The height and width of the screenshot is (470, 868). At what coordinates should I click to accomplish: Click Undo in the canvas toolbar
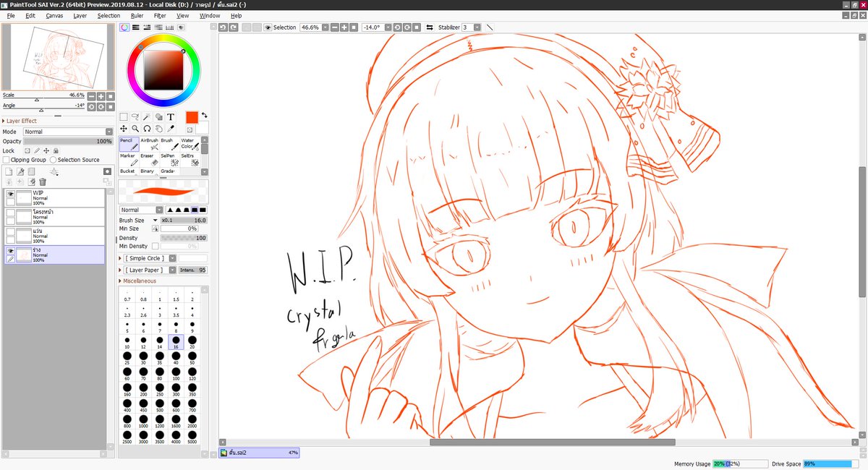click(224, 27)
